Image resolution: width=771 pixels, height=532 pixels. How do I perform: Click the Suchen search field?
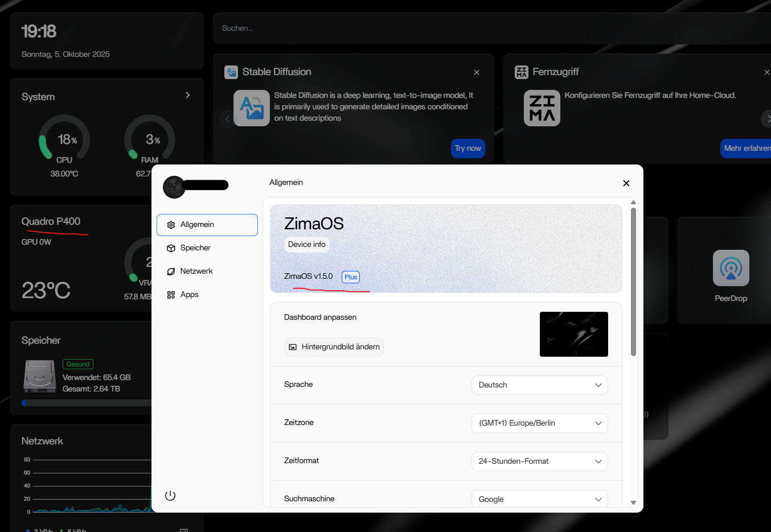click(492, 28)
